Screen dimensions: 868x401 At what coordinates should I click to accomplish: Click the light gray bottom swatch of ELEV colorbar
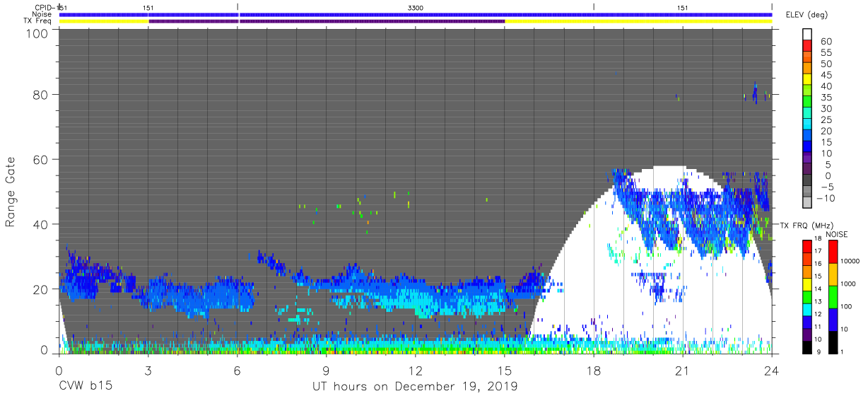coord(807,202)
